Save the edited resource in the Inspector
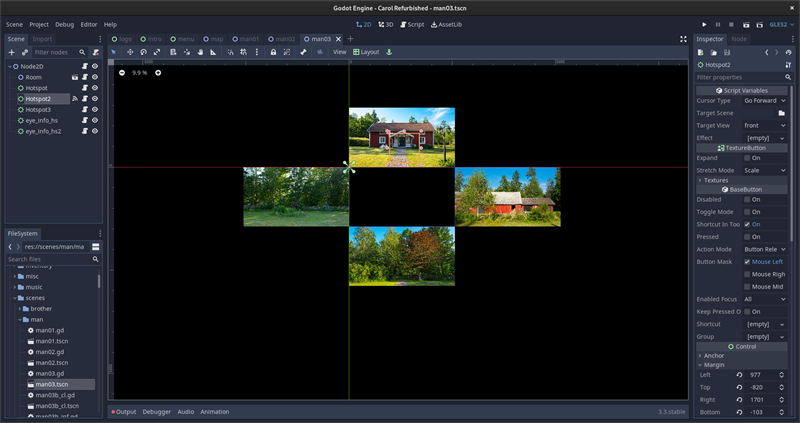The height and width of the screenshot is (423, 800). coord(727,53)
